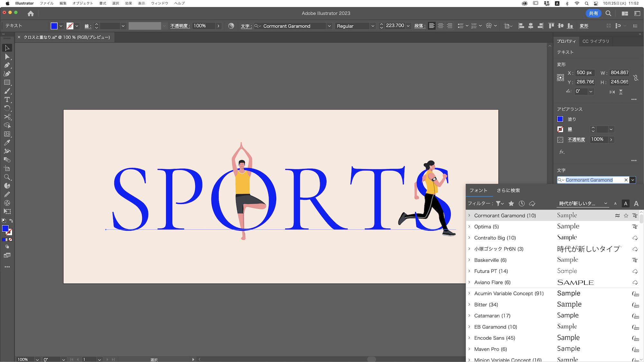Select the Rectangle tool
Viewport: 644px width, 362px height.
7,82
